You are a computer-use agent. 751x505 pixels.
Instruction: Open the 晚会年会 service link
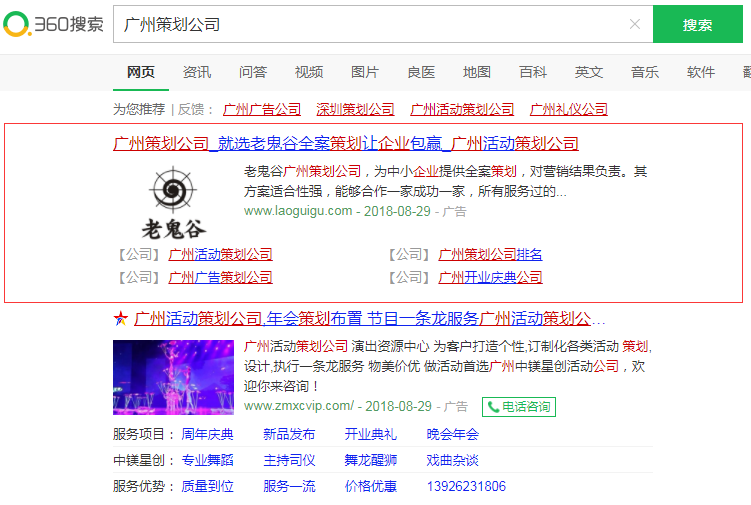453,434
